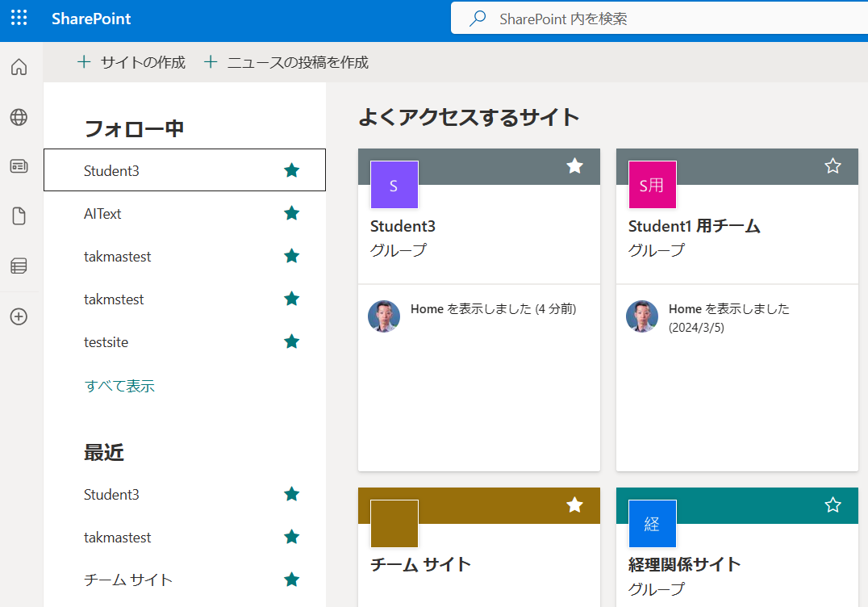Open takmastest in the フォロー中 list
This screenshot has height=607, width=868.
(117, 257)
